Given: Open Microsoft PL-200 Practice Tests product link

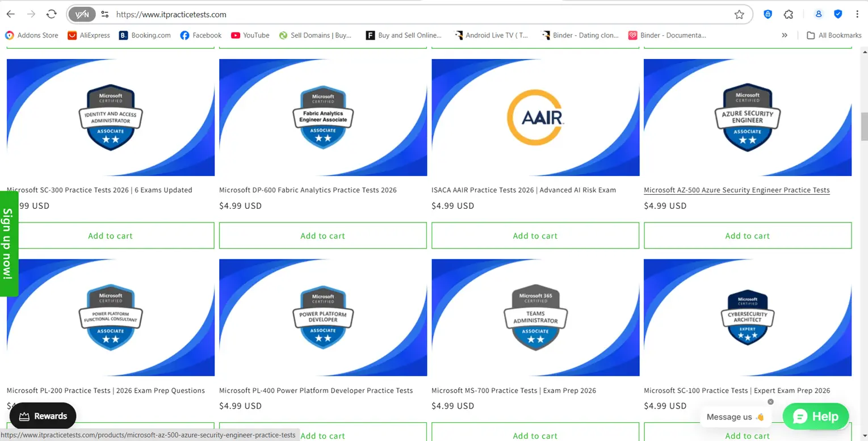Looking at the screenshot, I should coord(106,390).
